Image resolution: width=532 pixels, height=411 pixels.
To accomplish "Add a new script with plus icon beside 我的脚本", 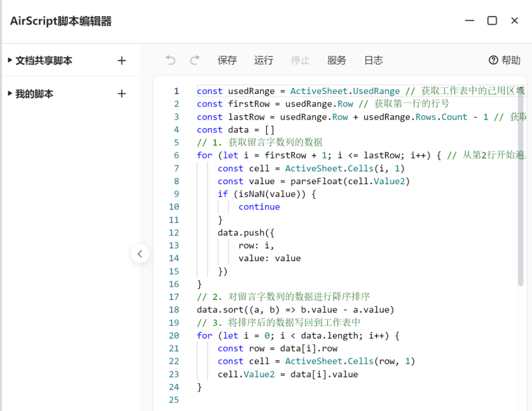I will [122, 94].
